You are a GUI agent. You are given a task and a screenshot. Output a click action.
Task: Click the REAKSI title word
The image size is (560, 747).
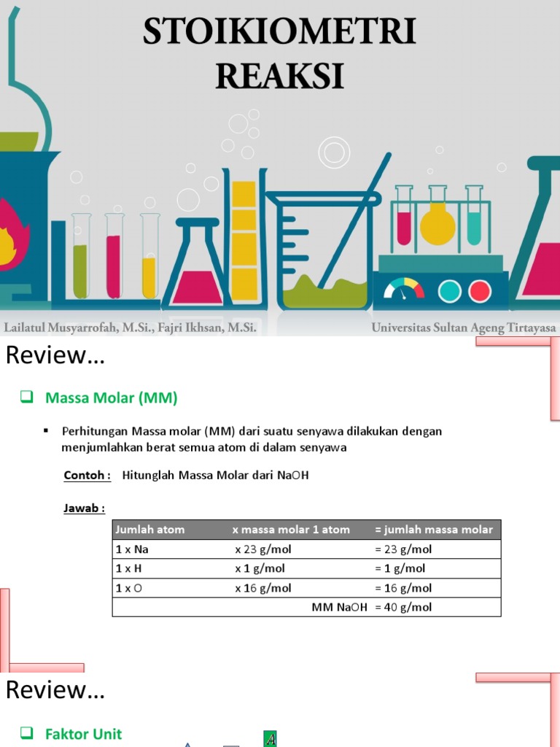click(x=279, y=76)
